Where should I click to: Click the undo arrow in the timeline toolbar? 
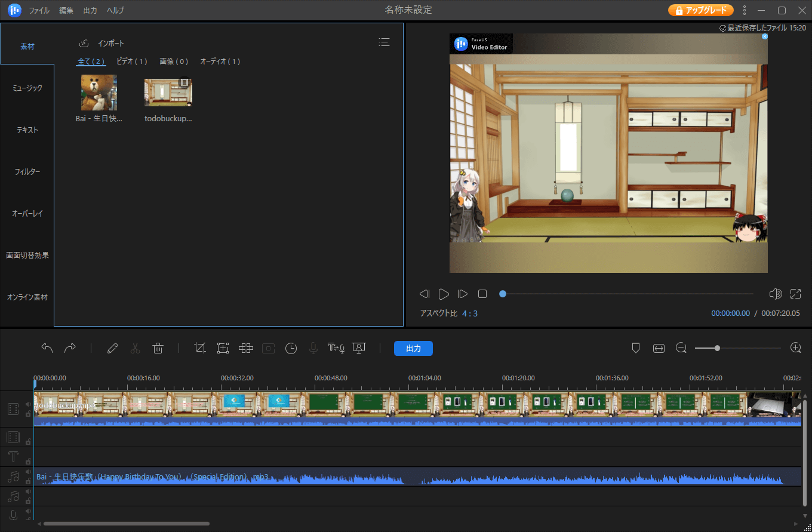click(x=47, y=348)
